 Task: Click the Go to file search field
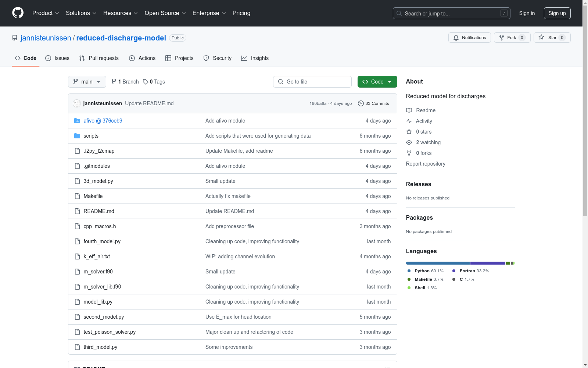[x=312, y=82]
